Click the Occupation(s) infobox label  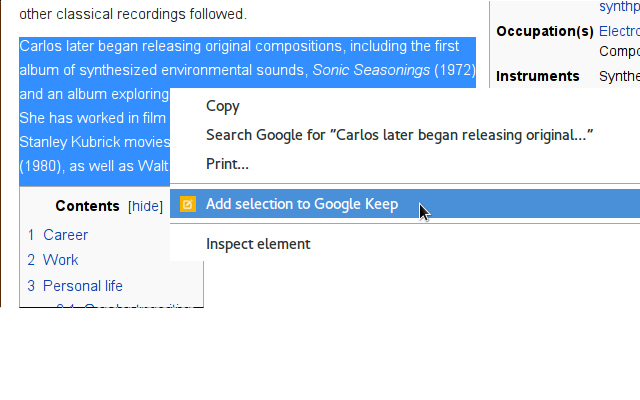pyautogui.click(x=545, y=31)
